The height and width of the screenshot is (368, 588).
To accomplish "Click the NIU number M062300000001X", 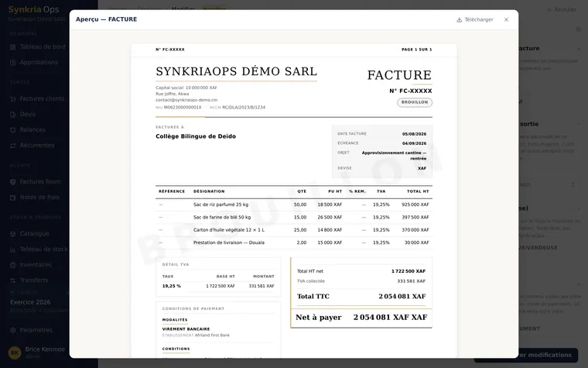I will (183, 108).
